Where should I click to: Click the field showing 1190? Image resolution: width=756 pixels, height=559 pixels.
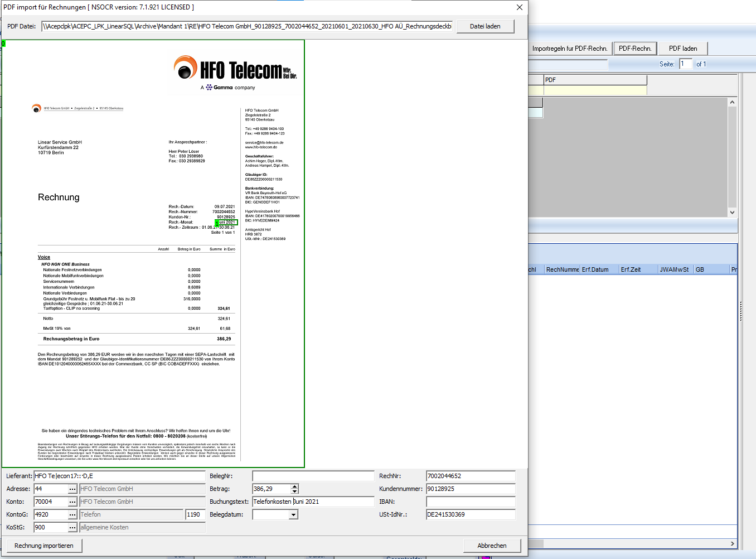coord(195,514)
